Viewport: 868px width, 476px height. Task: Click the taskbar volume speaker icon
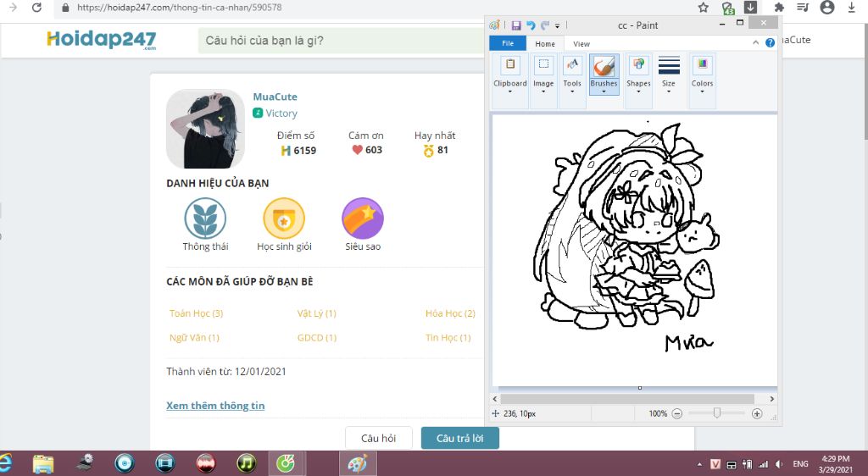(x=780, y=464)
